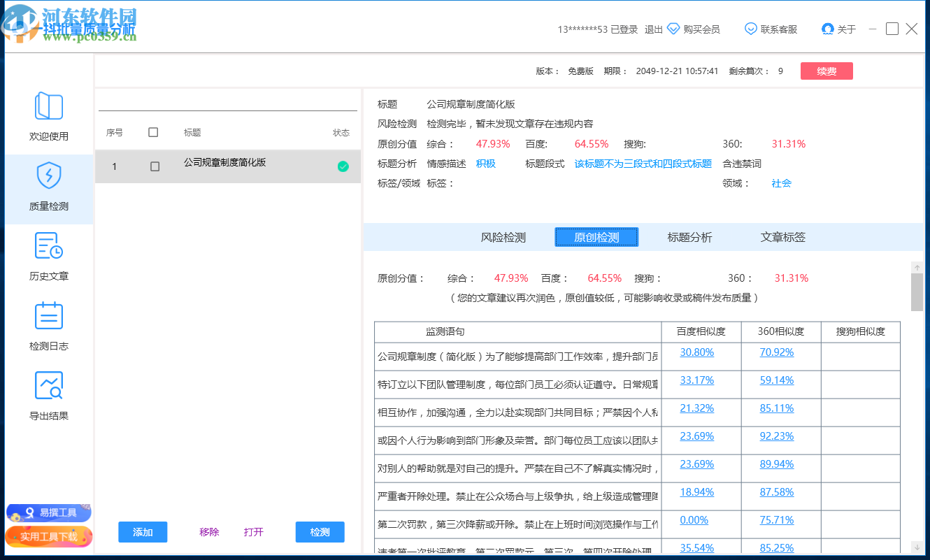Viewport: 930px width, 560px height.
Task: Click the 联系客服 customer service icon
Action: 750,29
